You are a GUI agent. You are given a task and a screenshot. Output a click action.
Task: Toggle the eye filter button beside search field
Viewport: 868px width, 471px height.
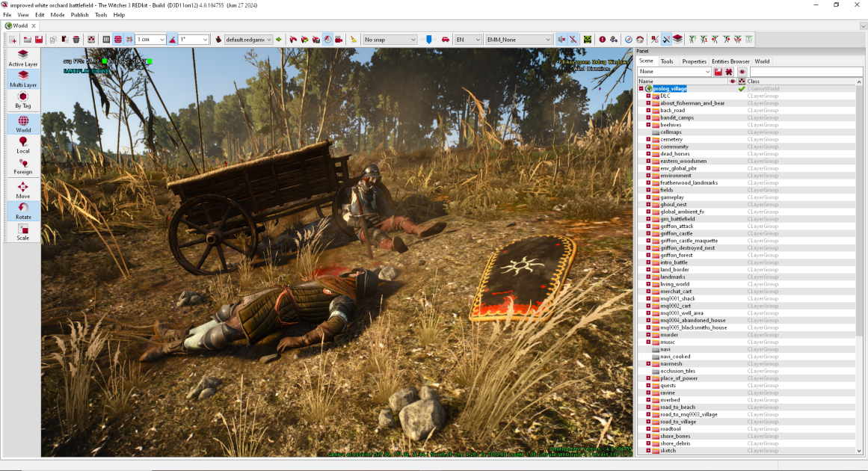pyautogui.click(x=742, y=72)
